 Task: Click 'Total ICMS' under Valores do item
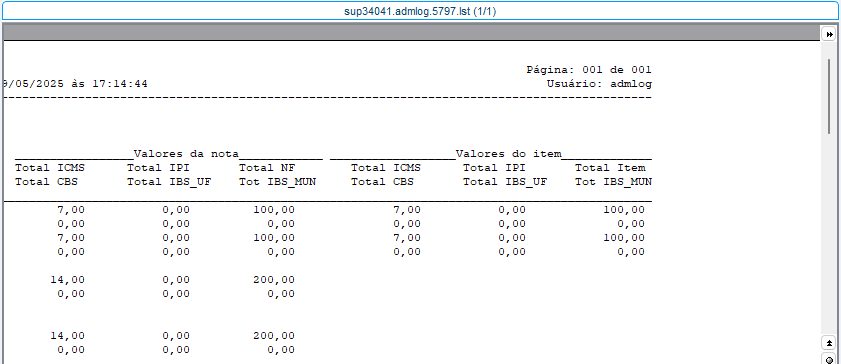click(x=386, y=168)
